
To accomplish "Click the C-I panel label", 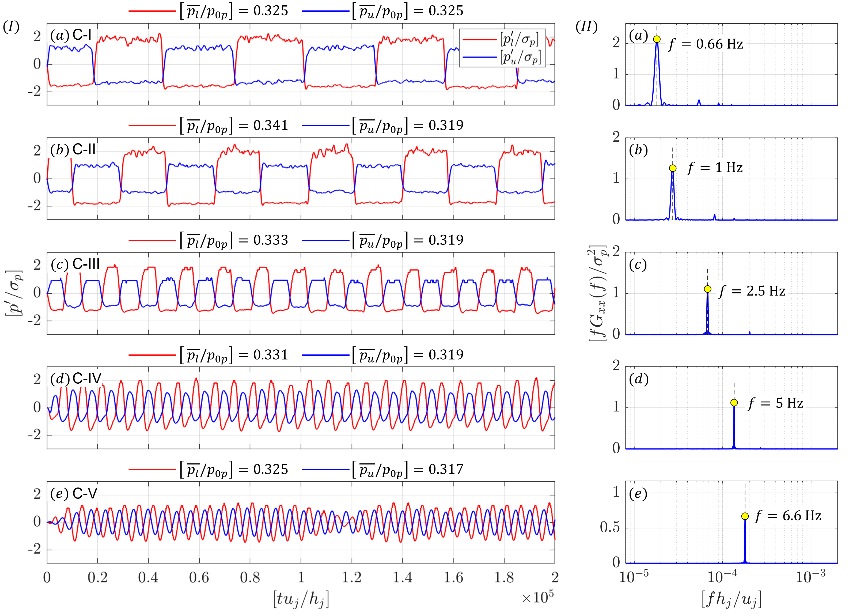I will click(82, 35).
